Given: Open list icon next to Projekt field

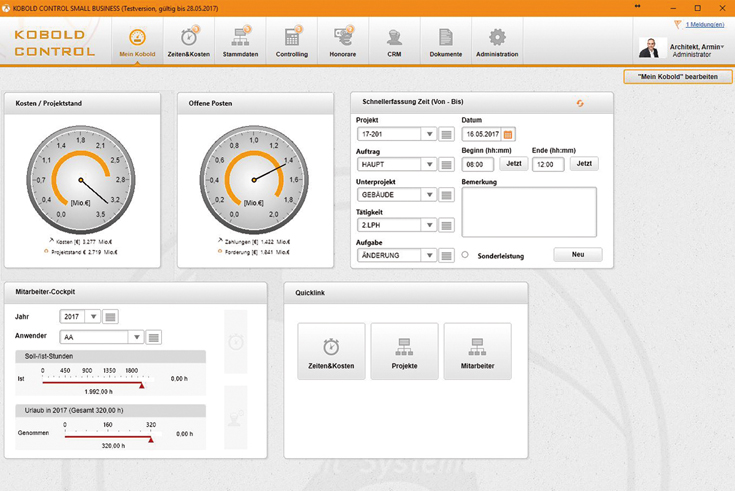Looking at the screenshot, I should pos(447,134).
